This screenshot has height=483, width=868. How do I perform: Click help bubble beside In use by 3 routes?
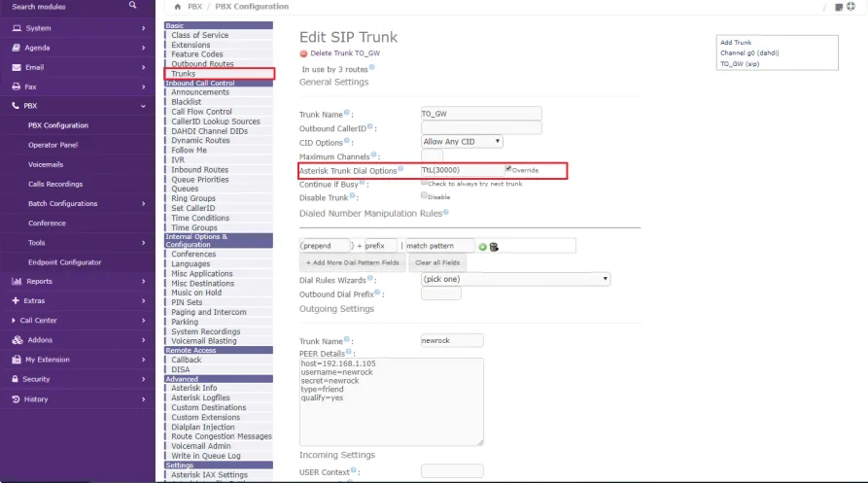click(372, 67)
